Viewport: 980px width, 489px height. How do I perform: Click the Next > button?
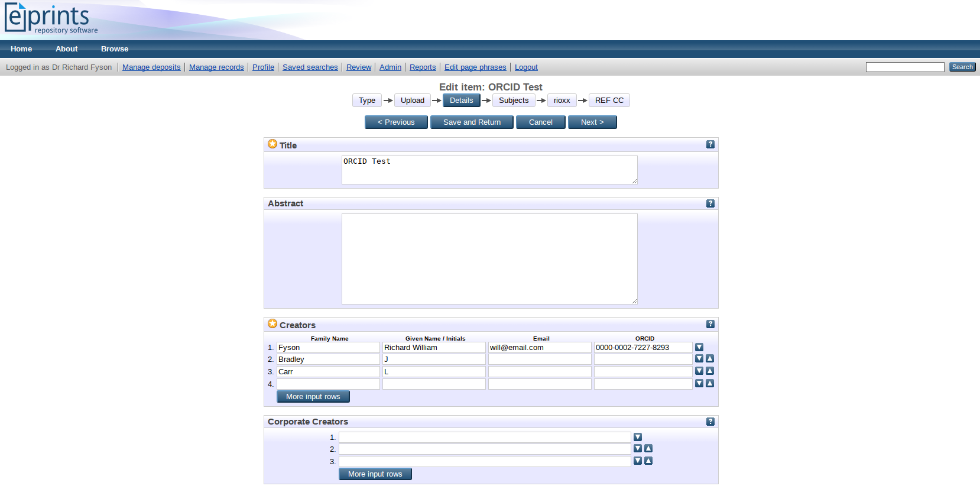click(x=592, y=122)
